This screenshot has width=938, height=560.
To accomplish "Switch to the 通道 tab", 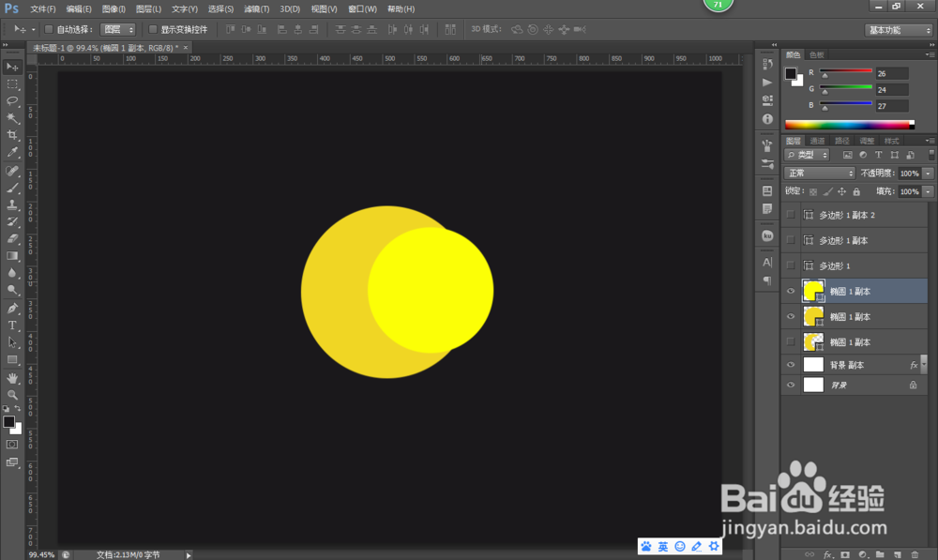I will tap(817, 141).
